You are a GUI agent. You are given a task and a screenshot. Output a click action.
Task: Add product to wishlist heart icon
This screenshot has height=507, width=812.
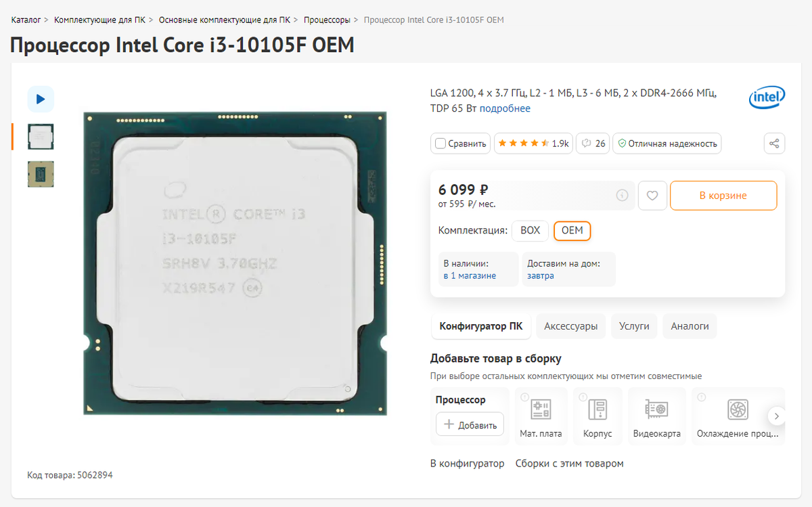(x=652, y=196)
